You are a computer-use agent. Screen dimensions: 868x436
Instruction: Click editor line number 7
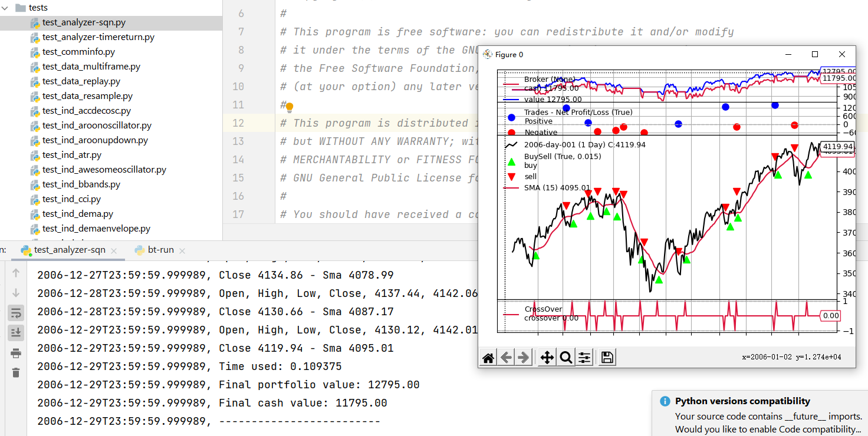(x=241, y=32)
